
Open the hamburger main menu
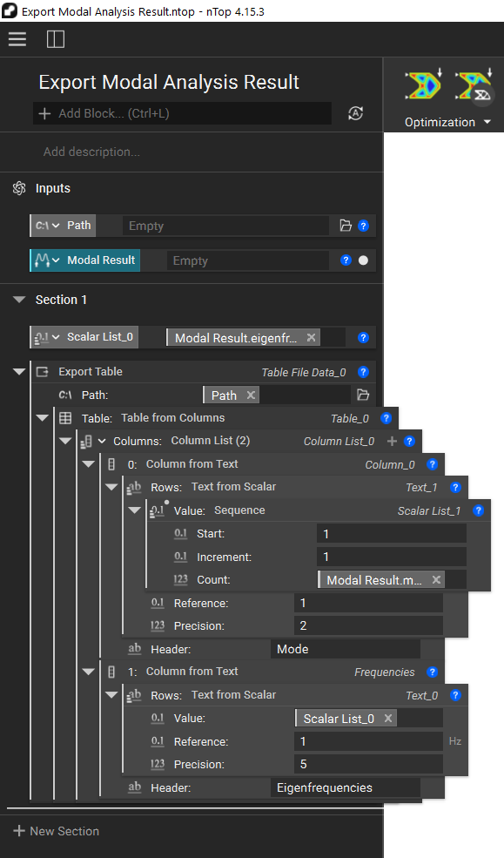17,39
